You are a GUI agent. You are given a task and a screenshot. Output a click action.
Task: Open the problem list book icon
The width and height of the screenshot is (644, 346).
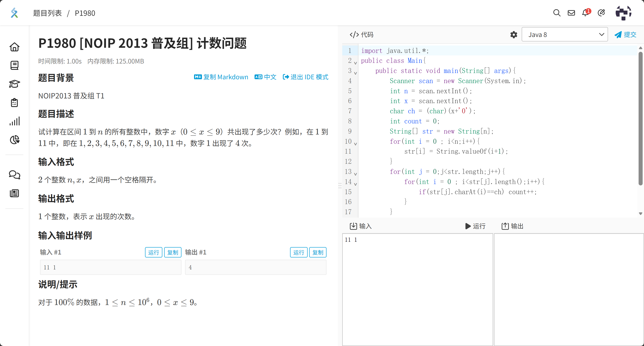click(x=14, y=65)
